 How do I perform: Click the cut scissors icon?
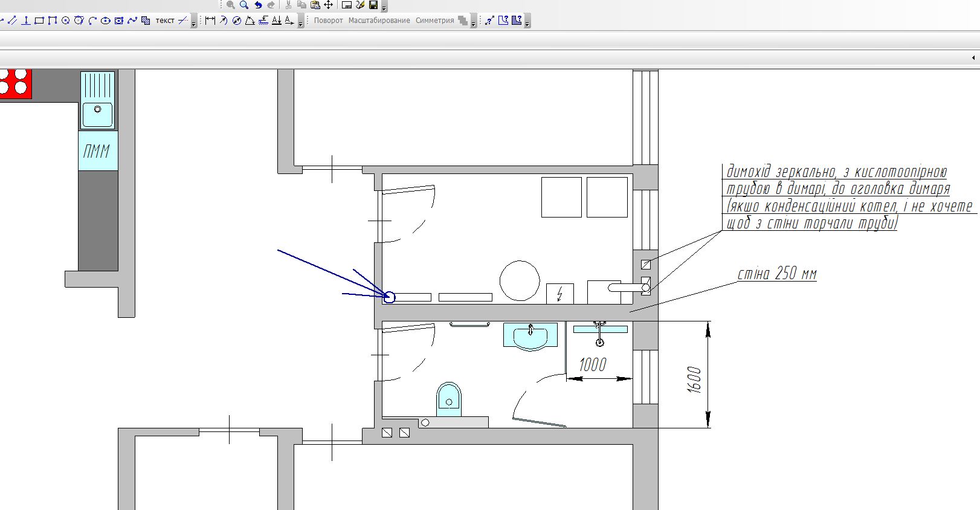[288, 5]
